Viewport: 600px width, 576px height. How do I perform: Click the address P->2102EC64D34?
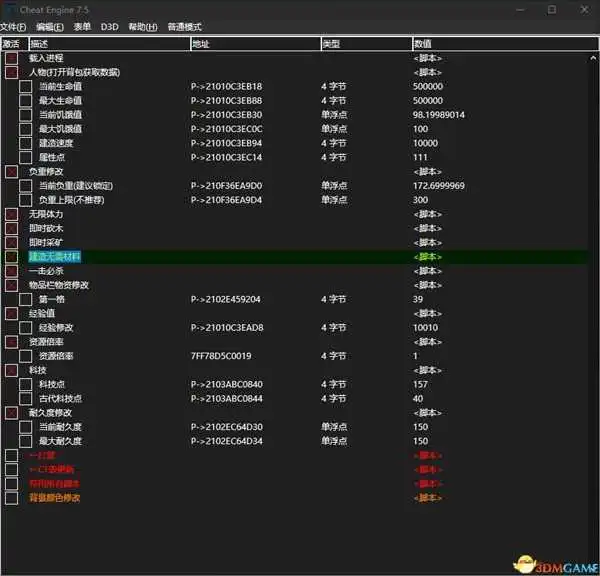[227, 441]
